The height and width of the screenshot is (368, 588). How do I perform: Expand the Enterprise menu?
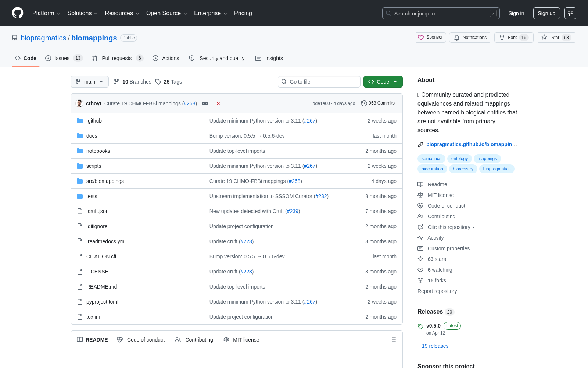click(x=211, y=13)
